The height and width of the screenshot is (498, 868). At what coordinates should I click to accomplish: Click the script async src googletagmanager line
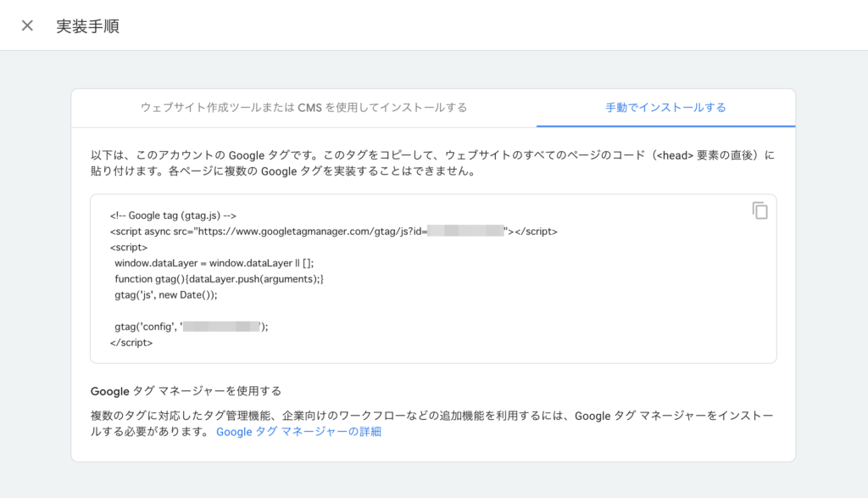333,232
